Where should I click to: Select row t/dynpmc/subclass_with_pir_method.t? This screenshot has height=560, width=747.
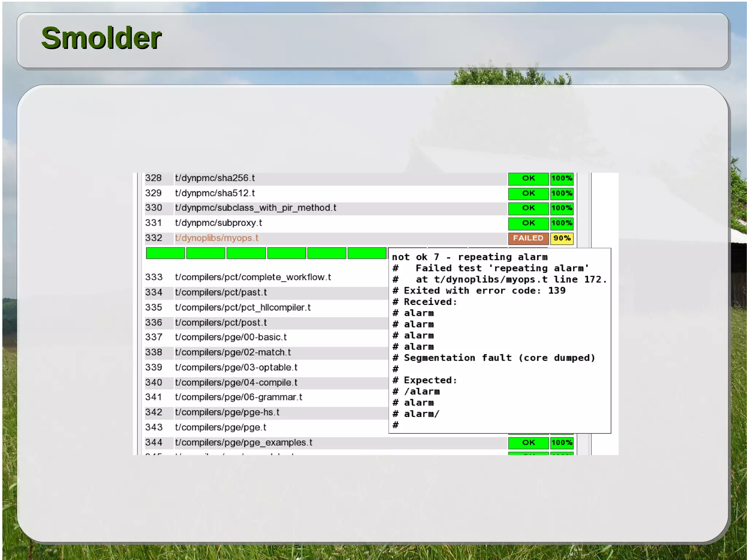[x=255, y=208]
